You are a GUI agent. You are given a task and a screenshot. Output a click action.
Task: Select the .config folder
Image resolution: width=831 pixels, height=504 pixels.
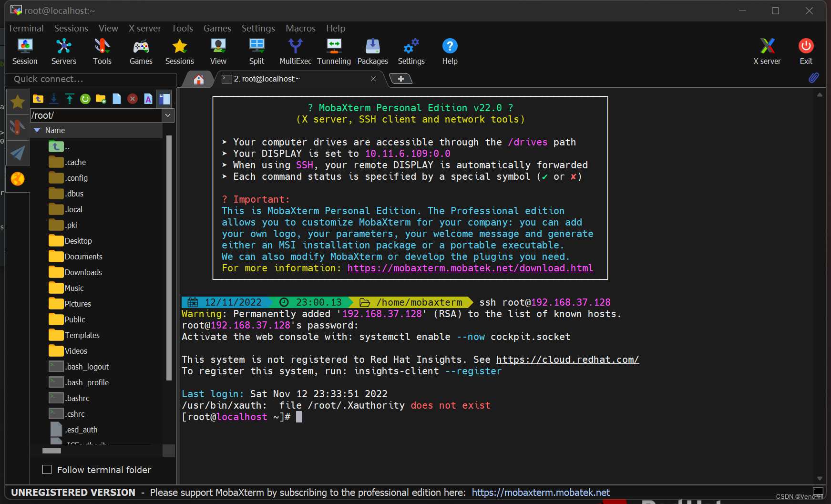point(68,178)
